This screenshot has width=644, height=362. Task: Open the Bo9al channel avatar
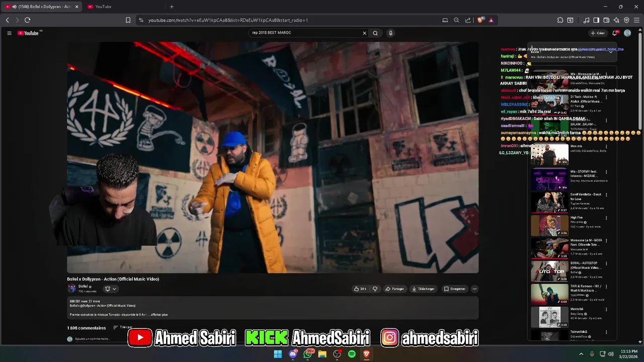[x=71, y=289]
